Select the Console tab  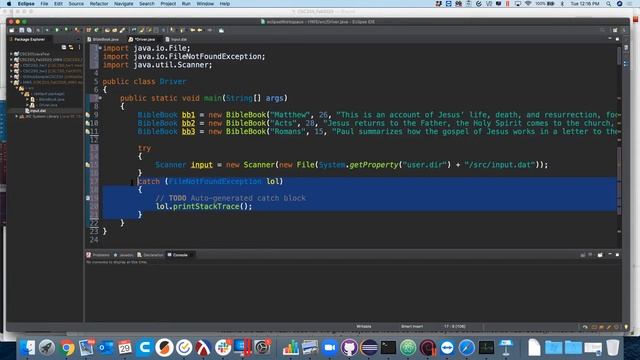tap(180, 255)
